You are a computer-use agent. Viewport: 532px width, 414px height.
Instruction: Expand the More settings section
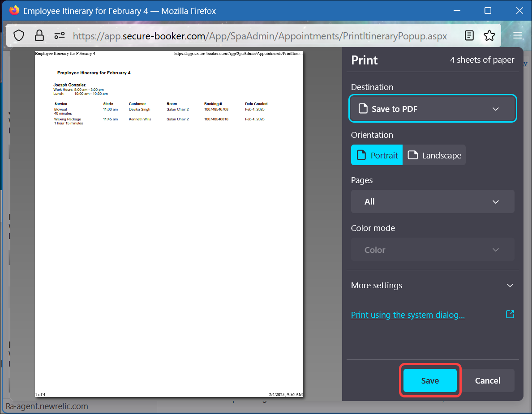coord(433,285)
